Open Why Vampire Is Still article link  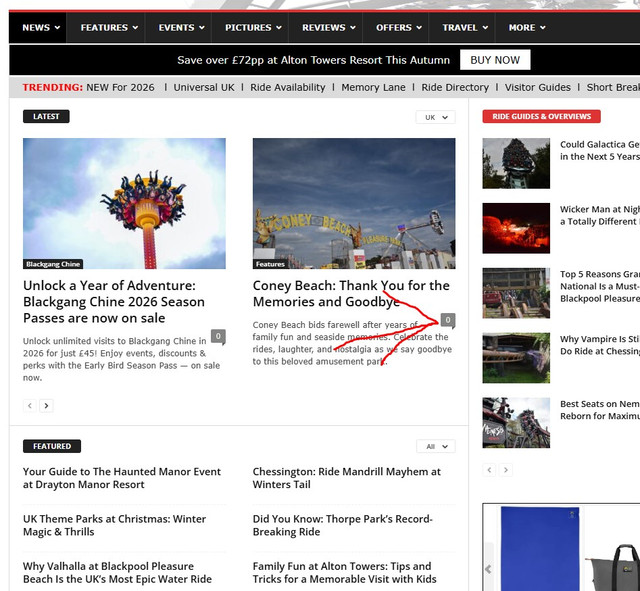point(600,345)
